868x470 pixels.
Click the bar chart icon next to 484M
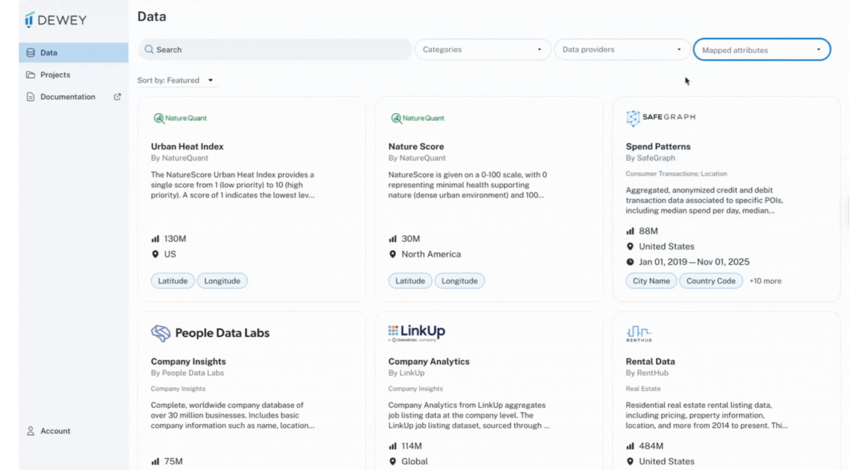630,446
